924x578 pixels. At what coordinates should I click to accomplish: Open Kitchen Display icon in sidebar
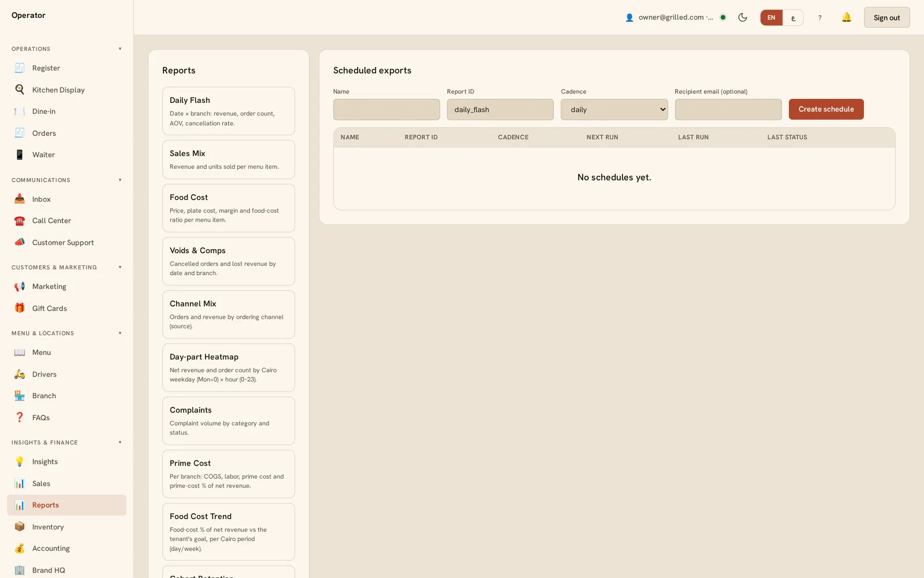click(x=20, y=90)
